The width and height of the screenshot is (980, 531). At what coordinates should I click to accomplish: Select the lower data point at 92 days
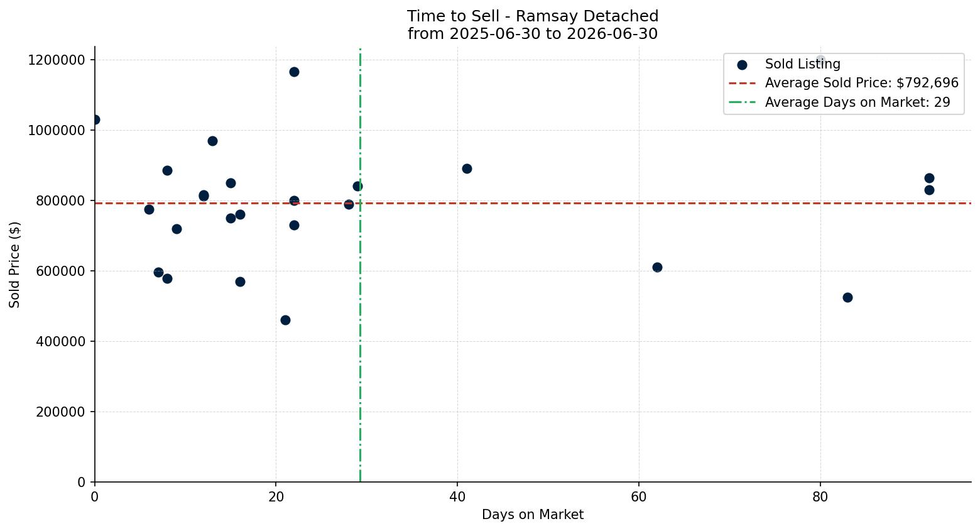[929, 190]
